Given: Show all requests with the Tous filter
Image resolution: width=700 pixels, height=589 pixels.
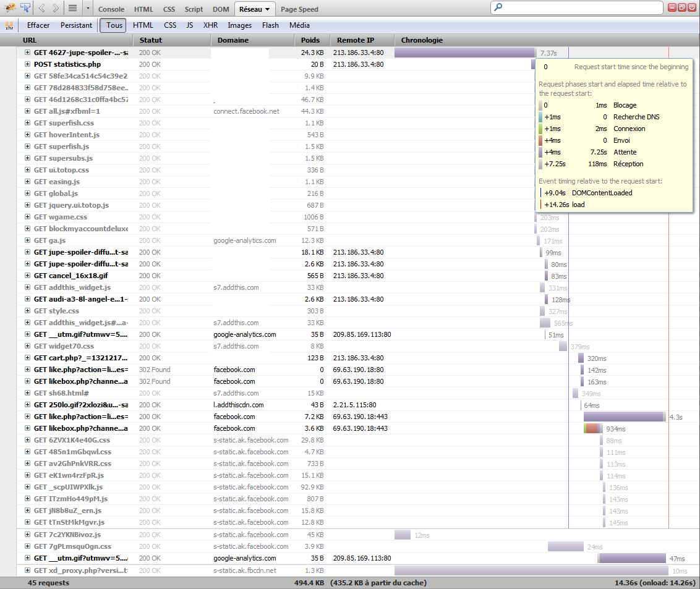Looking at the screenshot, I should 113,25.
